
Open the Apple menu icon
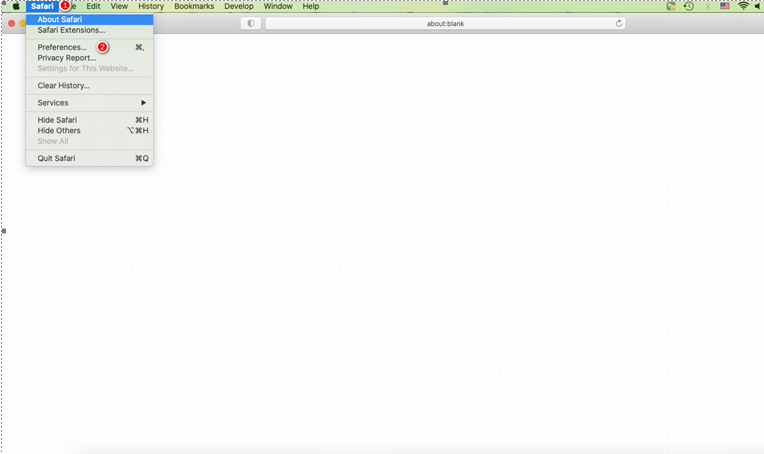point(16,6)
